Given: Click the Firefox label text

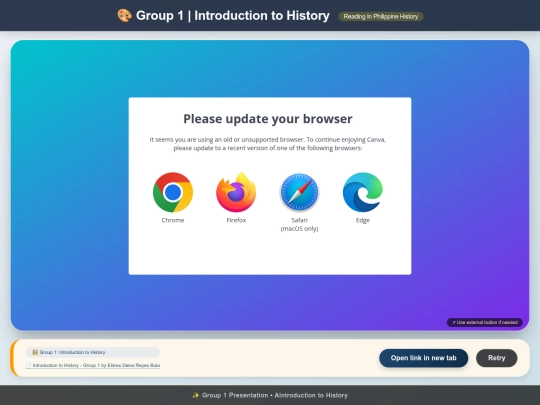Looking at the screenshot, I should tap(236, 220).
